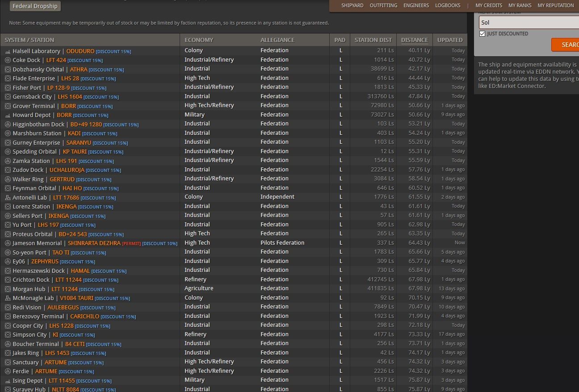Image resolution: width=579 pixels, height=392 pixels.
Task: Sort table by Allegiance column header
Action: [277, 40]
